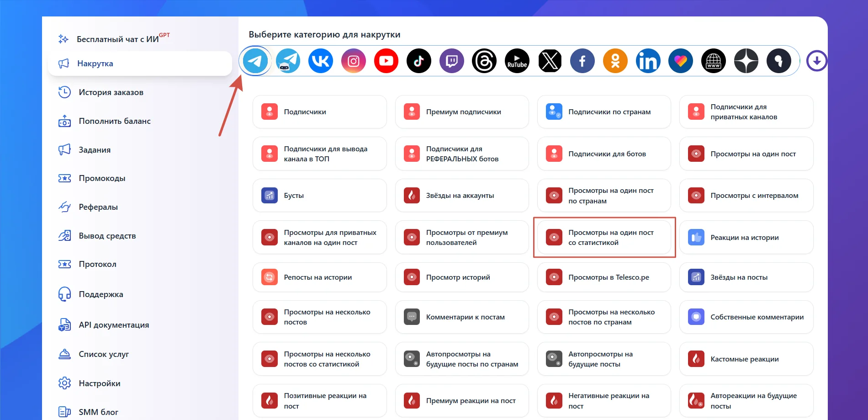
Task: Select the LinkedIn category icon
Action: 648,61
